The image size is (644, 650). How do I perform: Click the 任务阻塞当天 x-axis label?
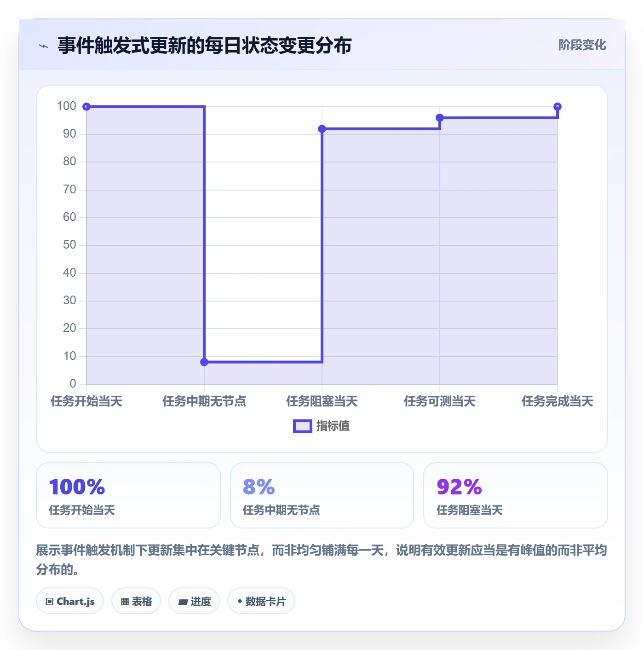[322, 401]
